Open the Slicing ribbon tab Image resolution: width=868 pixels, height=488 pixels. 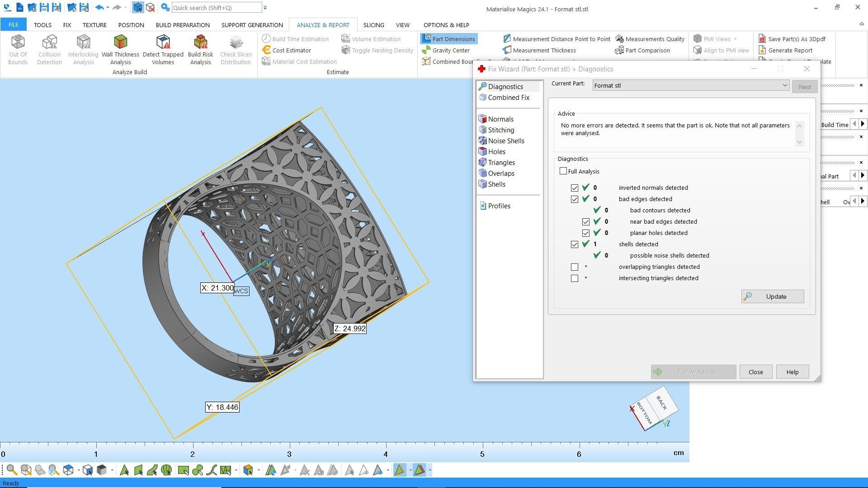(x=373, y=25)
